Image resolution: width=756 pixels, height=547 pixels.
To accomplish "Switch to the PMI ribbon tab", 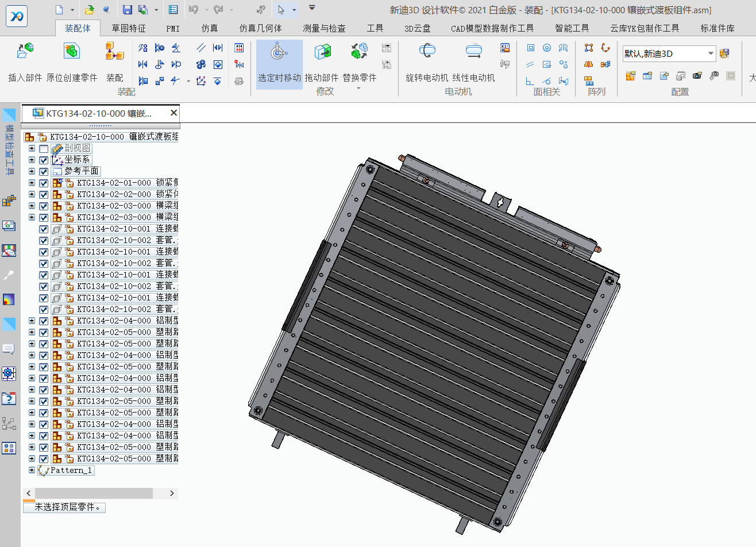I will pyautogui.click(x=173, y=28).
